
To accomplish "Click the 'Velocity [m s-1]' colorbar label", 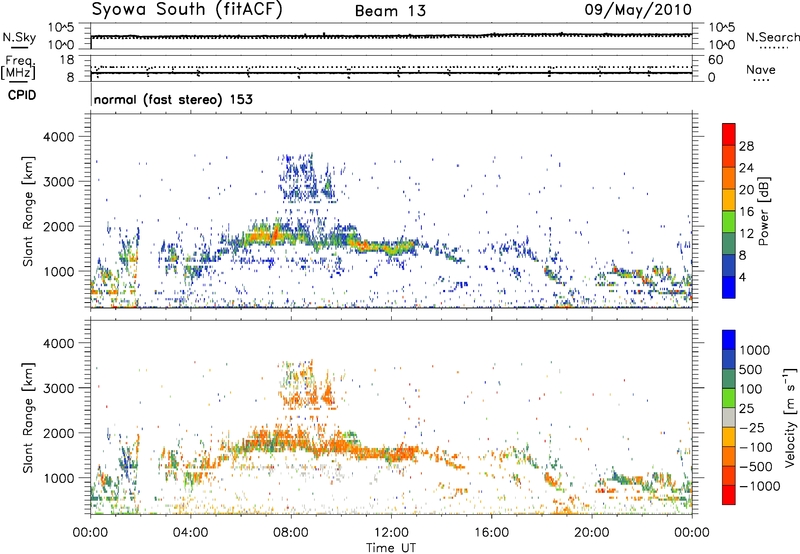I will click(790, 417).
